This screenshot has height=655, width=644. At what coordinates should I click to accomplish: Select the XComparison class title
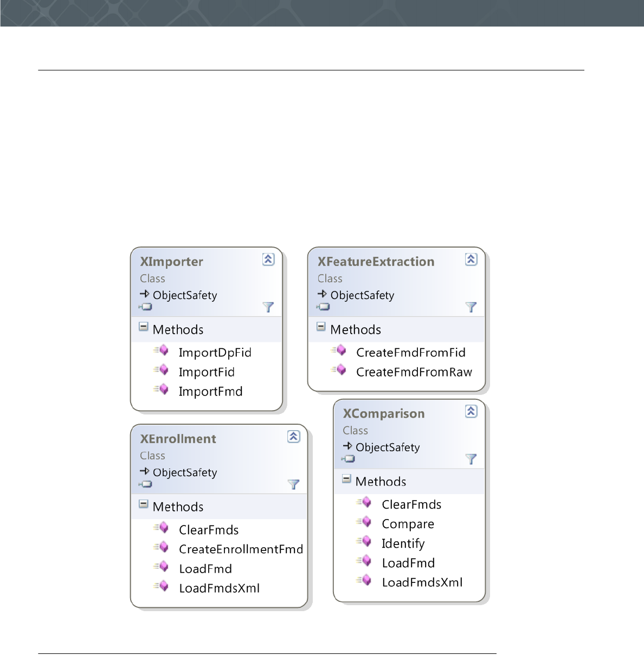383,414
